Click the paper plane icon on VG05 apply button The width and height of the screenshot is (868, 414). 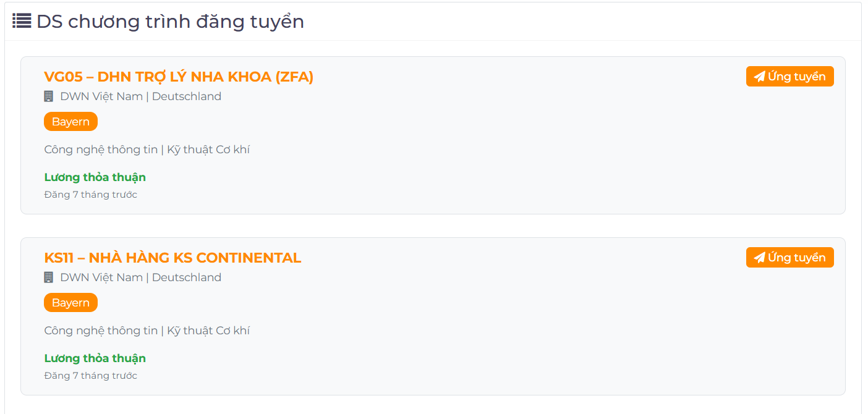coord(759,77)
